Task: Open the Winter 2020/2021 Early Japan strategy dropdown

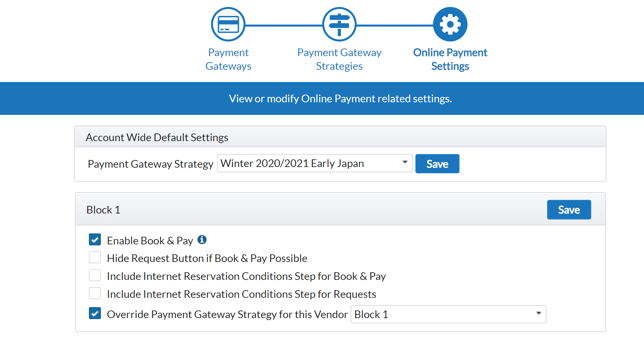Action: (315, 163)
